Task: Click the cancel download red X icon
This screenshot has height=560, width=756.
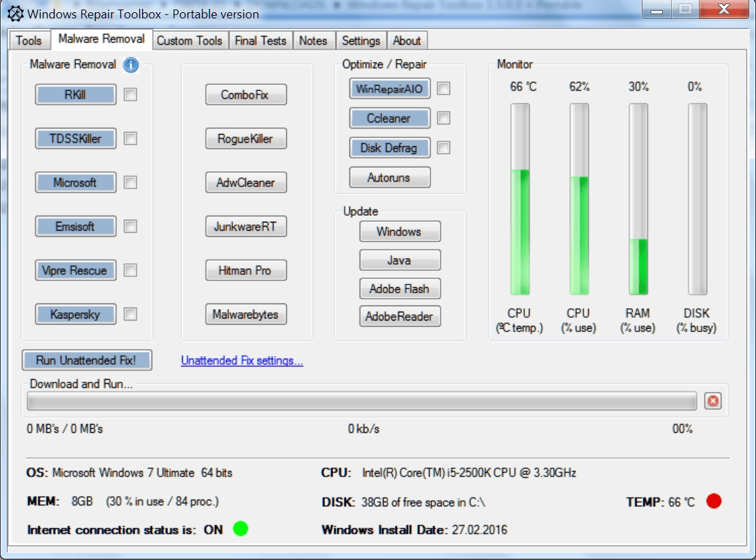Action: pyautogui.click(x=712, y=401)
